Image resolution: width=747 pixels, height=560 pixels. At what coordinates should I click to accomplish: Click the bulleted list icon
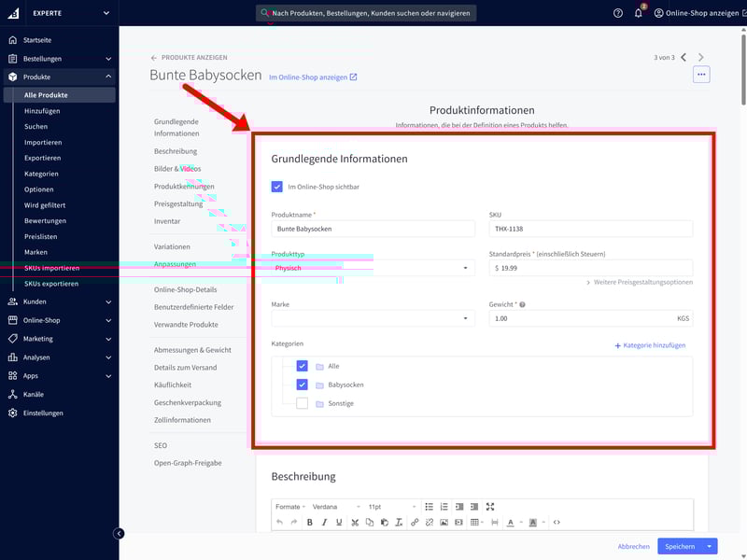[429, 507]
